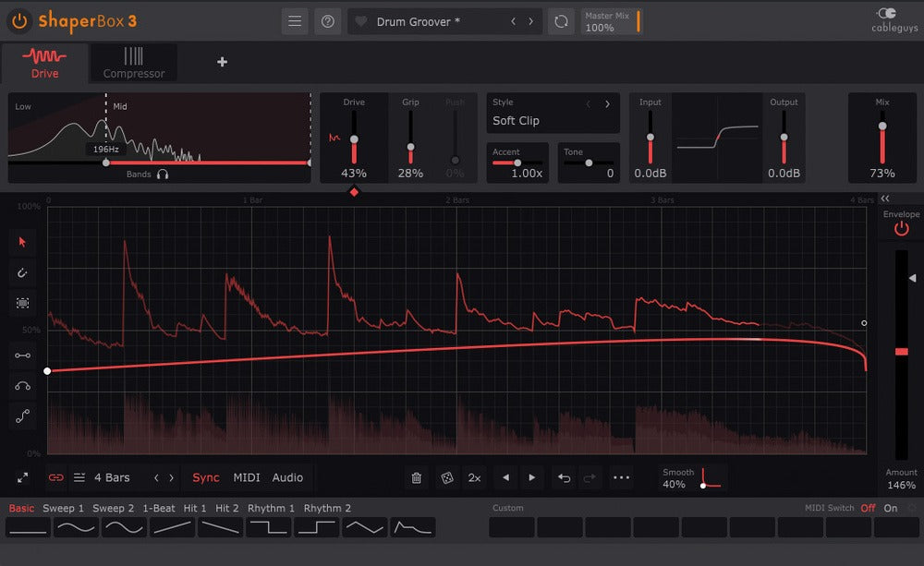The height and width of the screenshot is (566, 924).
Task: Go to next Style with arrow
Action: click(x=607, y=103)
